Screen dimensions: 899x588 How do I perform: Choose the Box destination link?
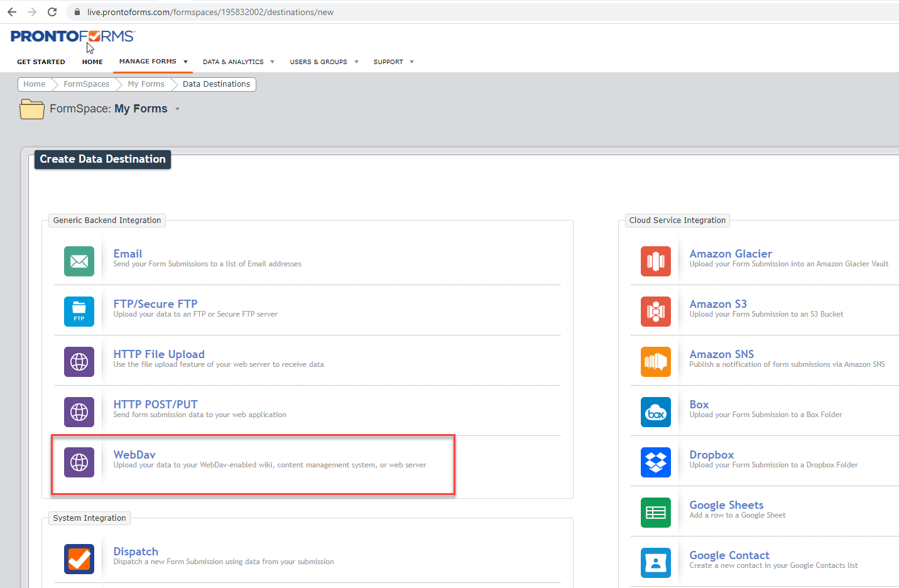(x=699, y=405)
